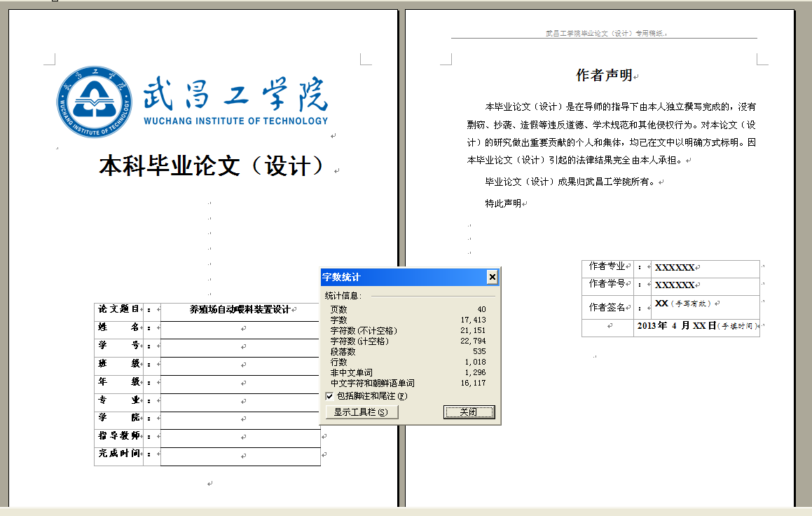The height and width of the screenshot is (516, 812).
Task: Click the thesis title cell 养殖场自动喂料装置设计
Action: (x=240, y=310)
